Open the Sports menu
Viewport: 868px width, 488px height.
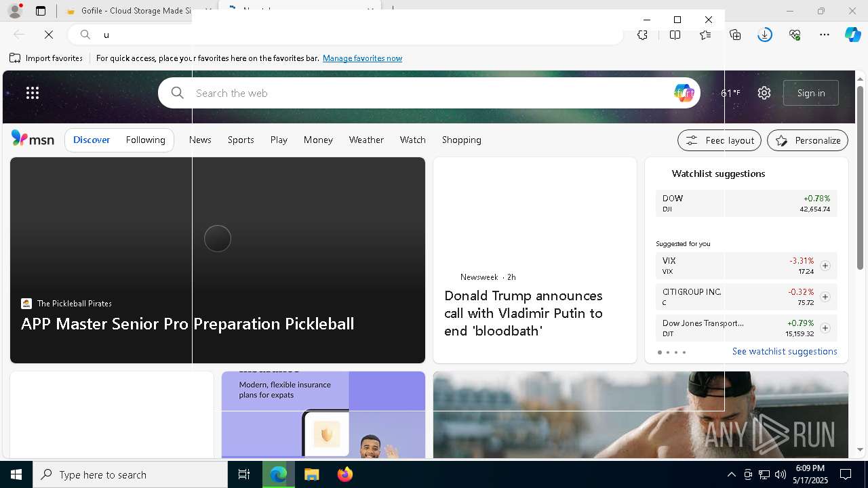pos(241,140)
